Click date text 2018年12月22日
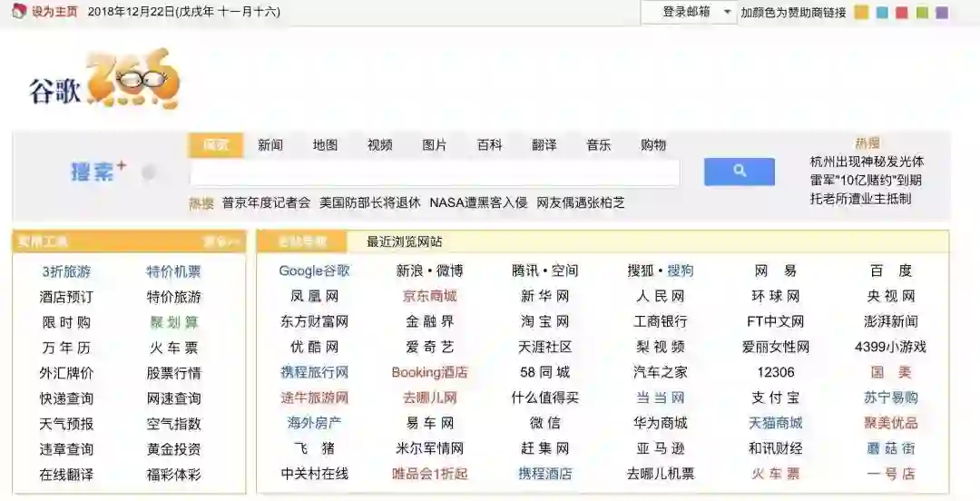This screenshot has width=980, height=501. point(132,11)
